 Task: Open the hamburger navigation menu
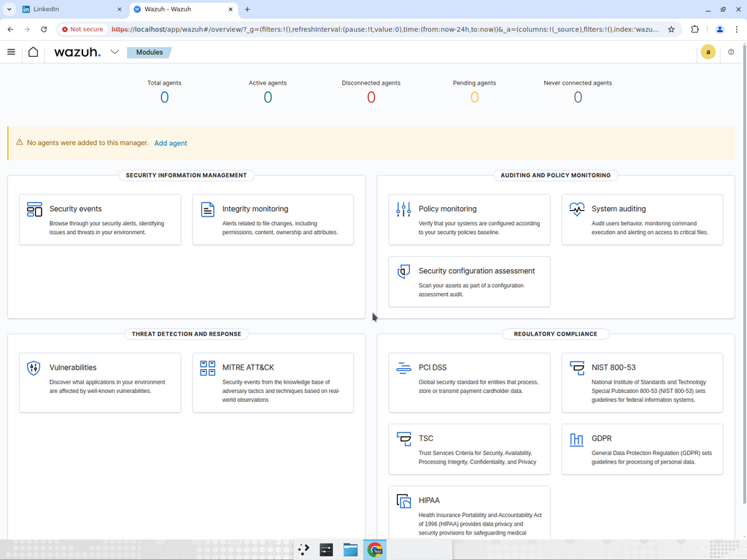[11, 52]
